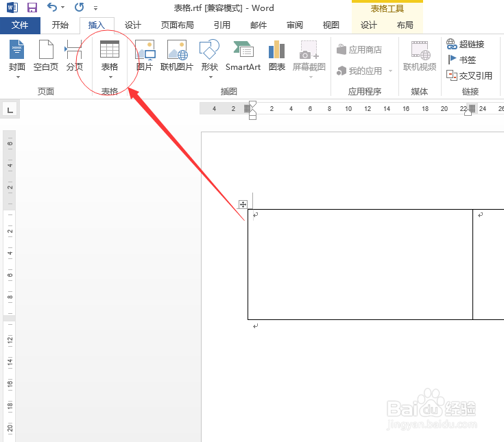The height and width of the screenshot is (442, 504).
Task: Expand the 屏幕截图 dropdown arrow
Action: 311,77
